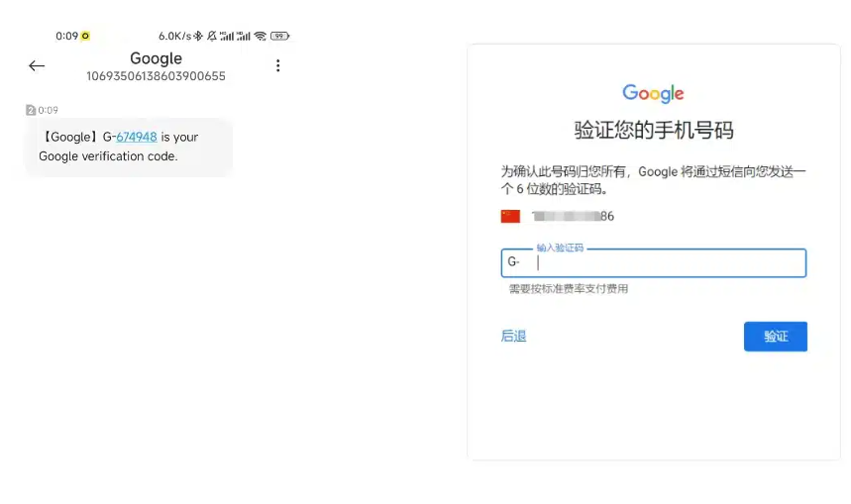Tap the 6.0K/s network speed indicator
Screen dimensions: 851x504
tap(174, 36)
